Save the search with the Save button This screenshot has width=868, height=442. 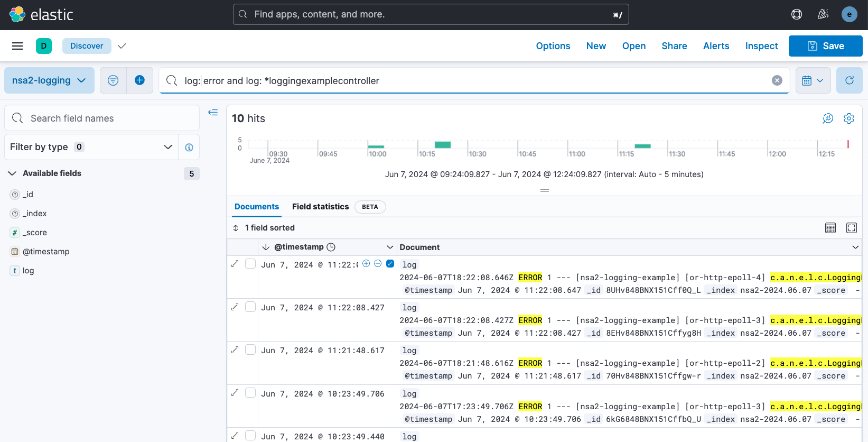[x=826, y=46]
